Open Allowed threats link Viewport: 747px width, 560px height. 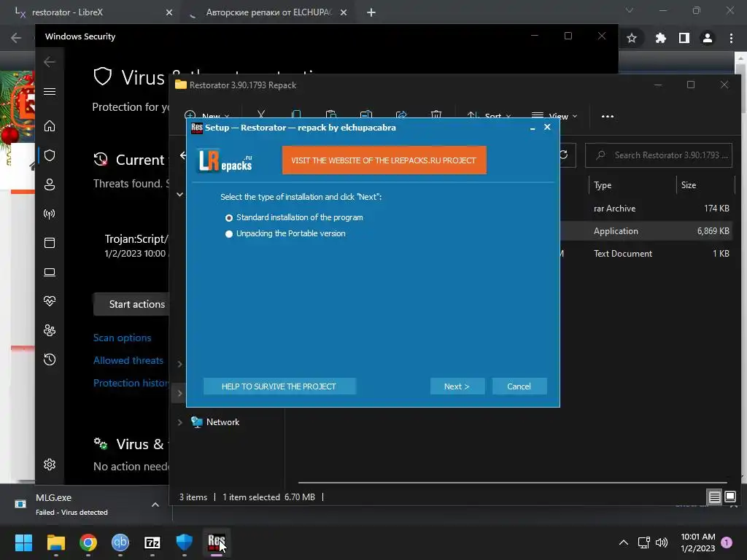point(128,360)
